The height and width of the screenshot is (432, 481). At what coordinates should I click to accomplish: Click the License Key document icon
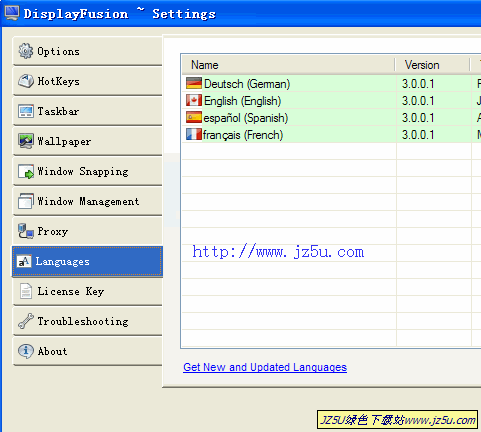point(26,291)
